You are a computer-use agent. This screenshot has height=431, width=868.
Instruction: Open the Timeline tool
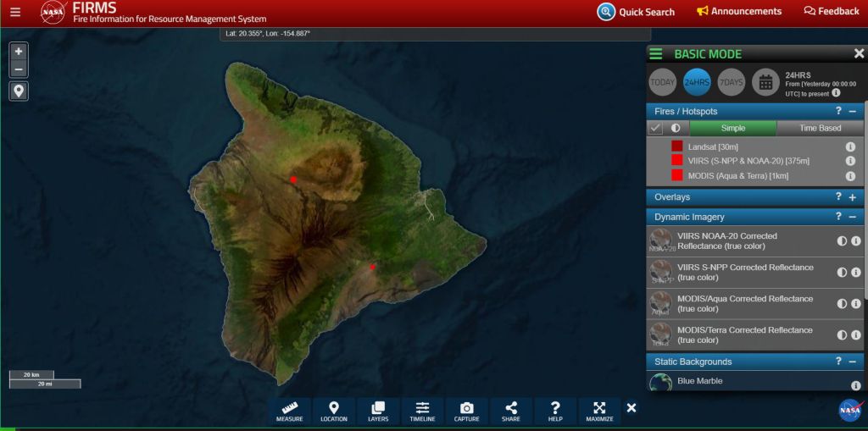pos(422,411)
